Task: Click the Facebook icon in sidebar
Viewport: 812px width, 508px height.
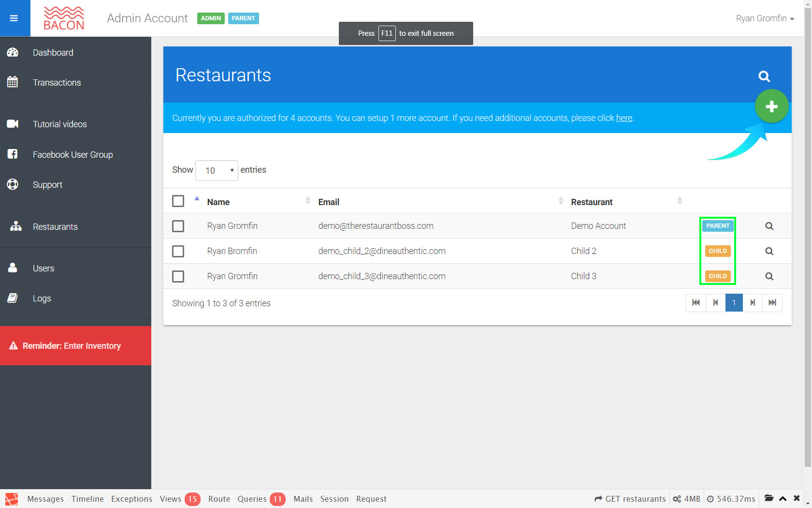Action: pyautogui.click(x=13, y=154)
